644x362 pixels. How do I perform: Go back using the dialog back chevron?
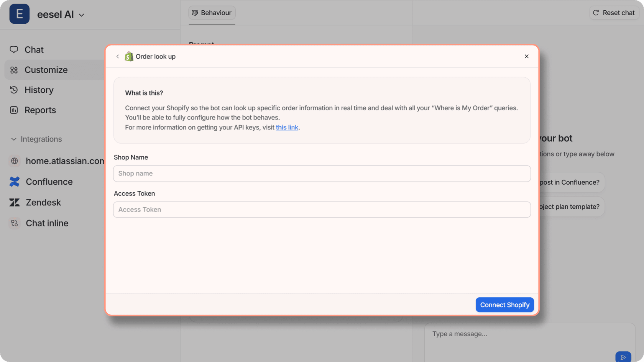pyautogui.click(x=118, y=56)
